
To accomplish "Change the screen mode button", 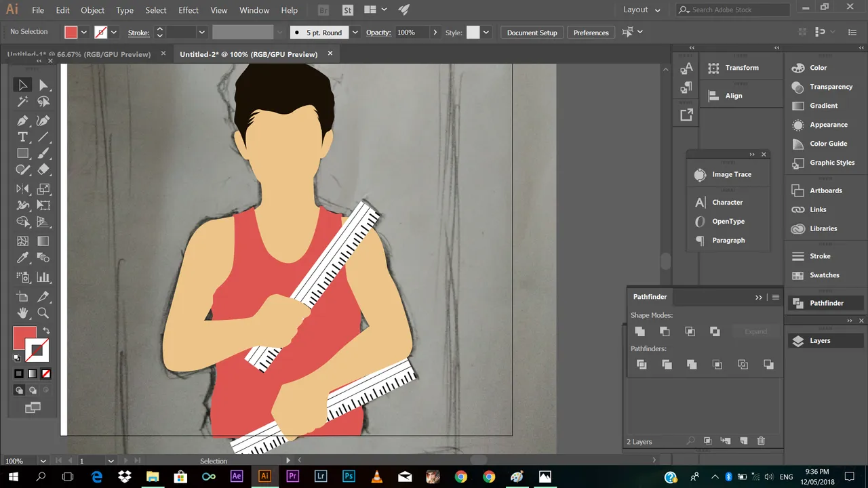I will pyautogui.click(x=33, y=407).
